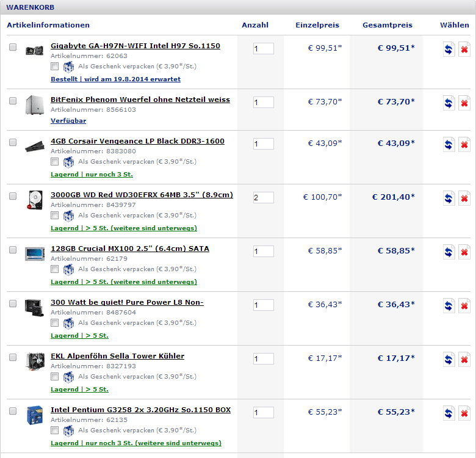Tick row checkbox for Corsair Vengeance

click(x=13, y=142)
